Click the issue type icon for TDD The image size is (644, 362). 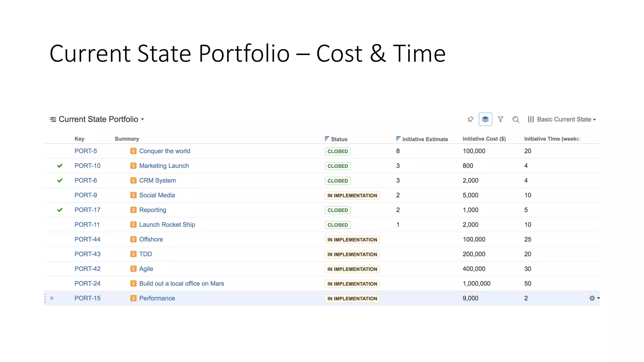pyautogui.click(x=133, y=254)
